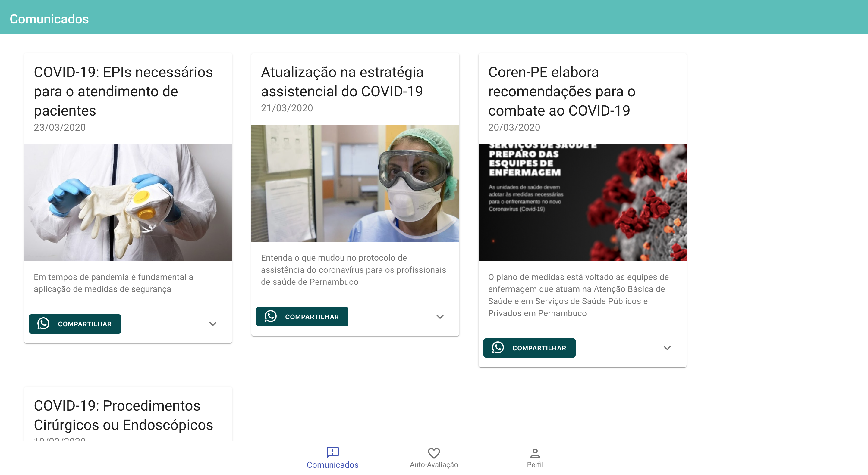868x475 pixels.
Task: Click the Comunicados header title
Action: click(49, 19)
